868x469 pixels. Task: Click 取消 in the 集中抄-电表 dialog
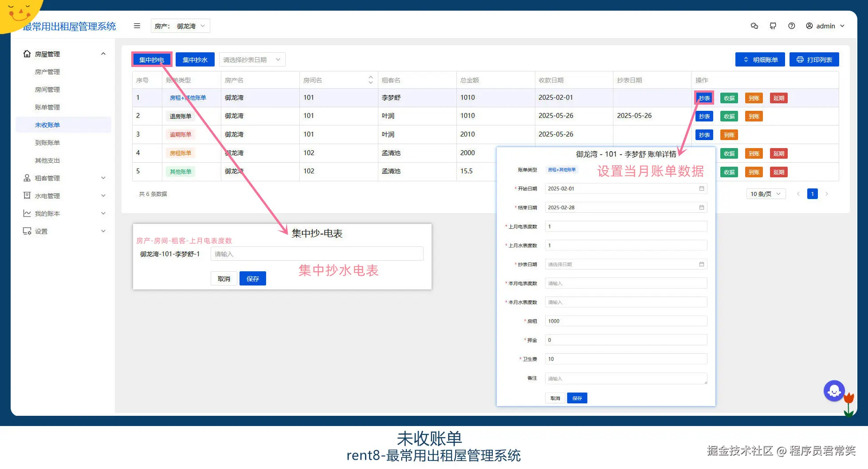pos(224,278)
